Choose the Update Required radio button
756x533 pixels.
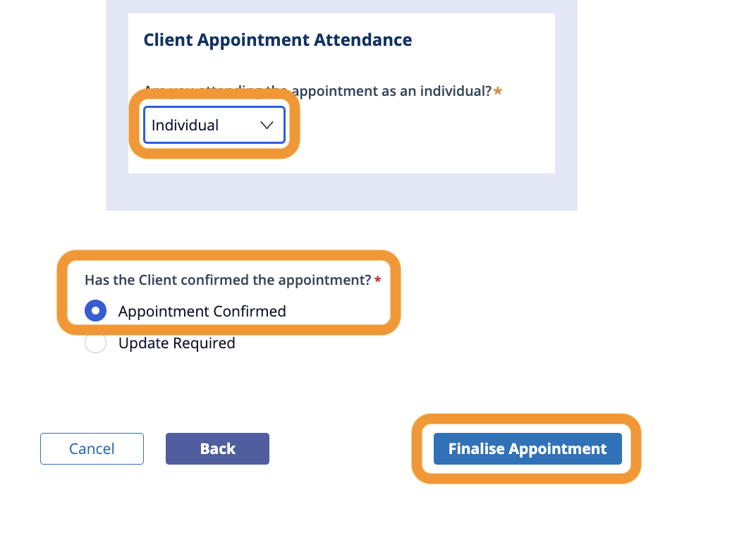click(95, 343)
